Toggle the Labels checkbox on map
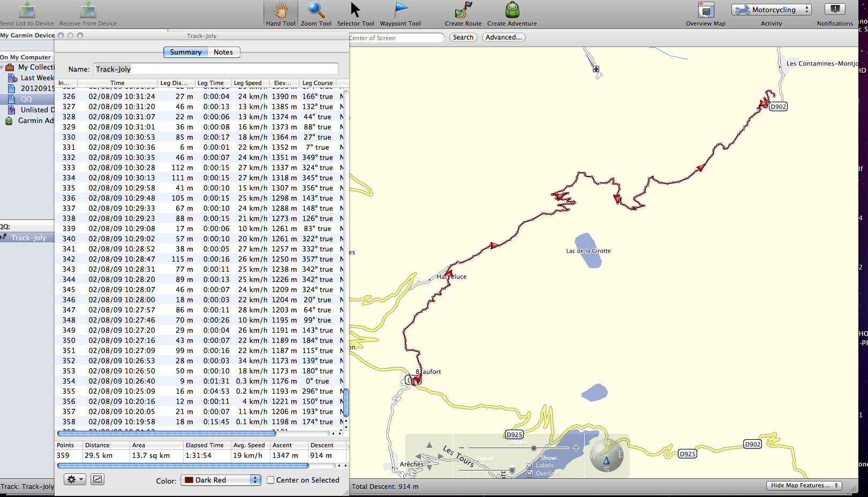 click(x=530, y=465)
